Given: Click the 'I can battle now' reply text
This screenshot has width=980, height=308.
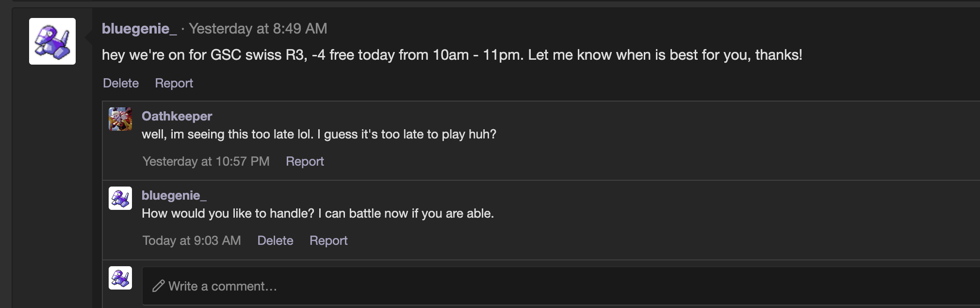Looking at the screenshot, I should click(317, 213).
